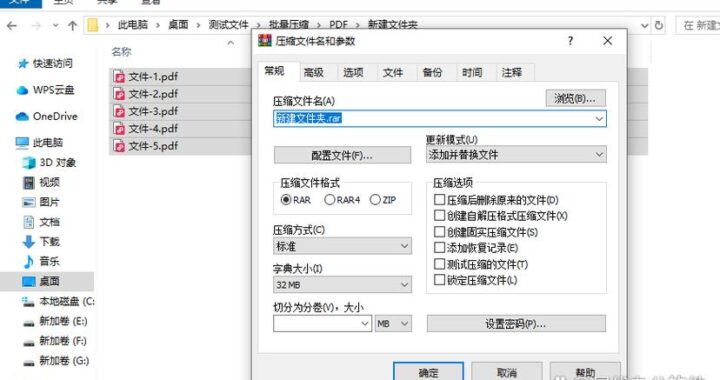Click the help question mark in dialog

pyautogui.click(x=570, y=41)
